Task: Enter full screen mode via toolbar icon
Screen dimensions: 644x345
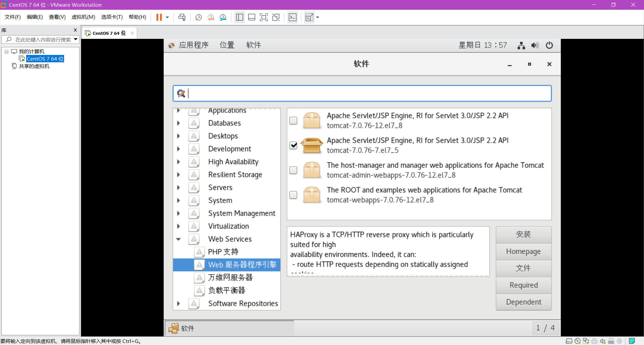Action: pyautogui.click(x=264, y=17)
